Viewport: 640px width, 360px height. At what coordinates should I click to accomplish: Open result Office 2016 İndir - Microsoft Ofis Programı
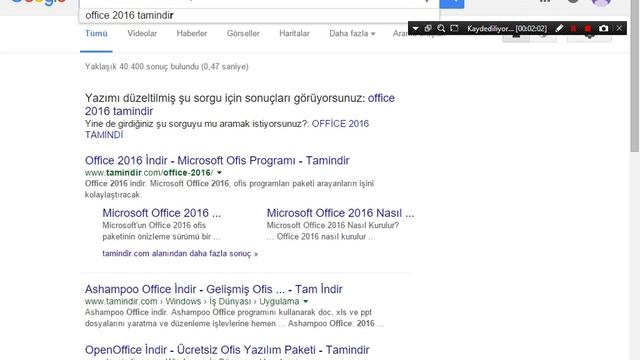point(217,160)
